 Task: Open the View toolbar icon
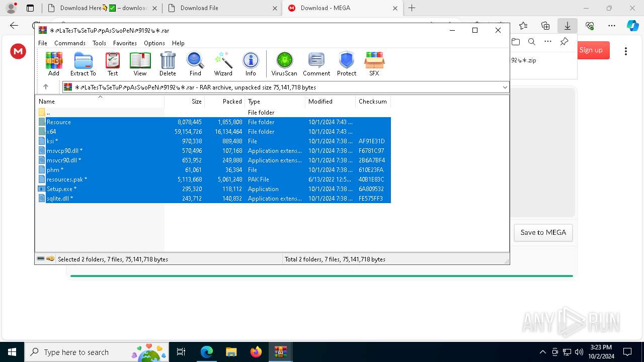click(140, 64)
